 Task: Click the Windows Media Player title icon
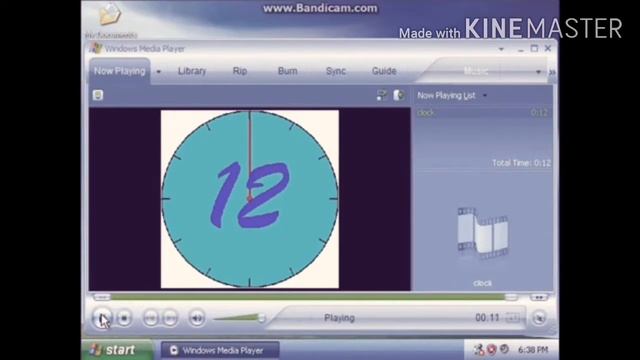(96, 48)
